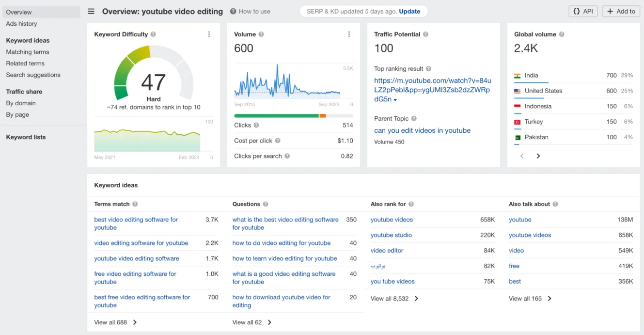This screenshot has width=644, height=335.
Task: Click the Keyword Difficulty history chart
Action: (147, 140)
